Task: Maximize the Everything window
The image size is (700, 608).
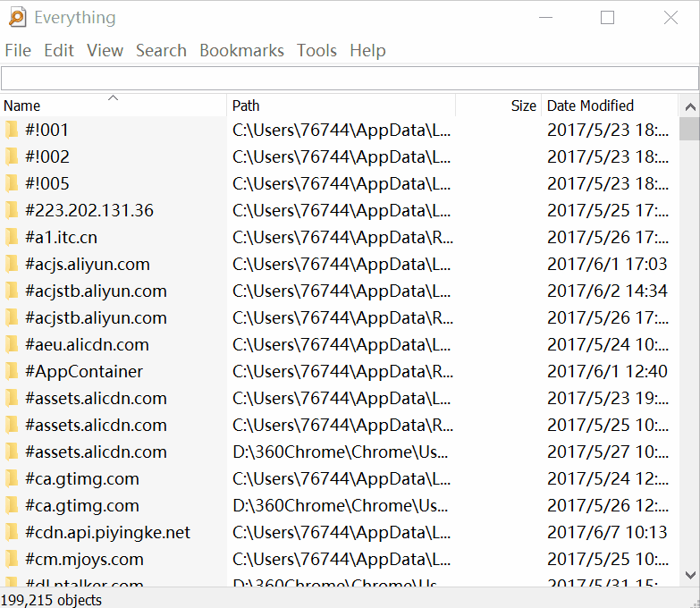Action: (x=607, y=17)
